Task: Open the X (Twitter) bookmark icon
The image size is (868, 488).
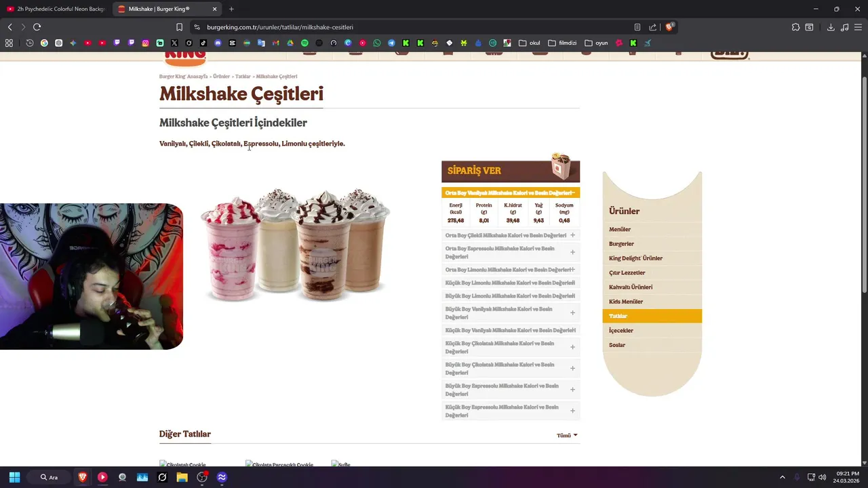Action: (174, 43)
